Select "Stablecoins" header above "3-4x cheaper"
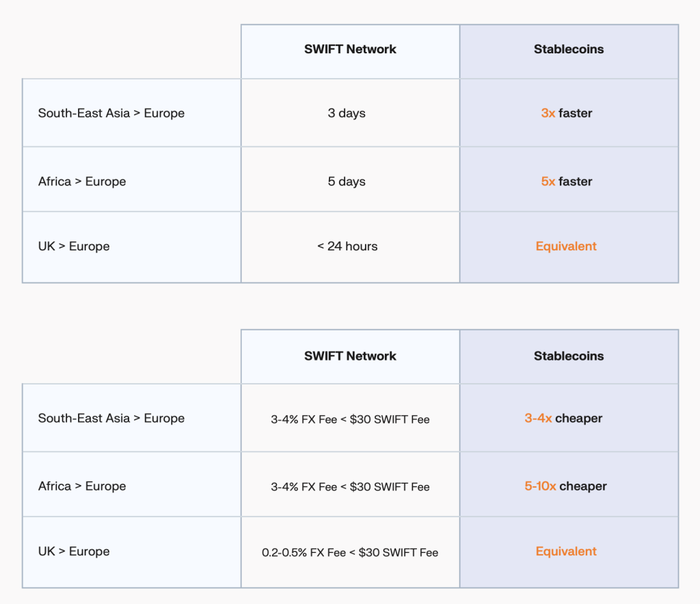 pos(569,356)
